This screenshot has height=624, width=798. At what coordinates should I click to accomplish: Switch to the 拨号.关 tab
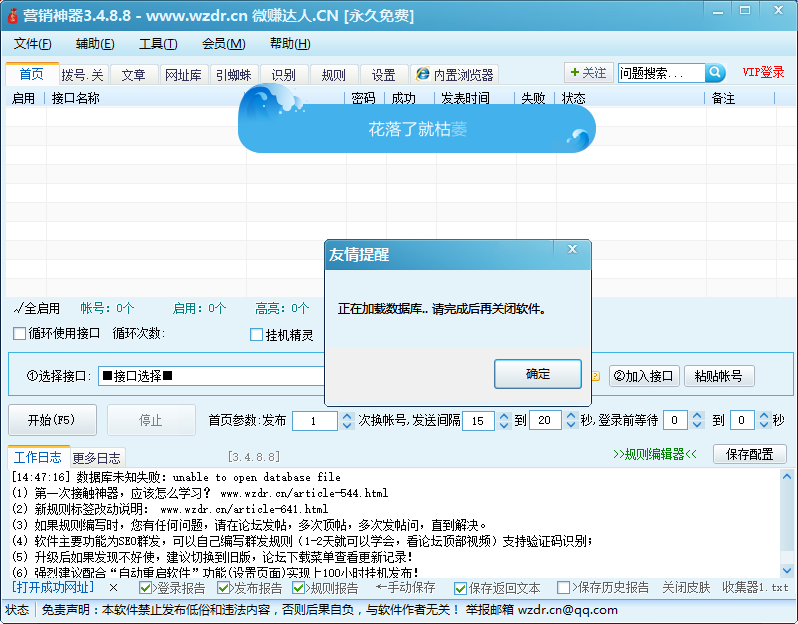[x=82, y=75]
